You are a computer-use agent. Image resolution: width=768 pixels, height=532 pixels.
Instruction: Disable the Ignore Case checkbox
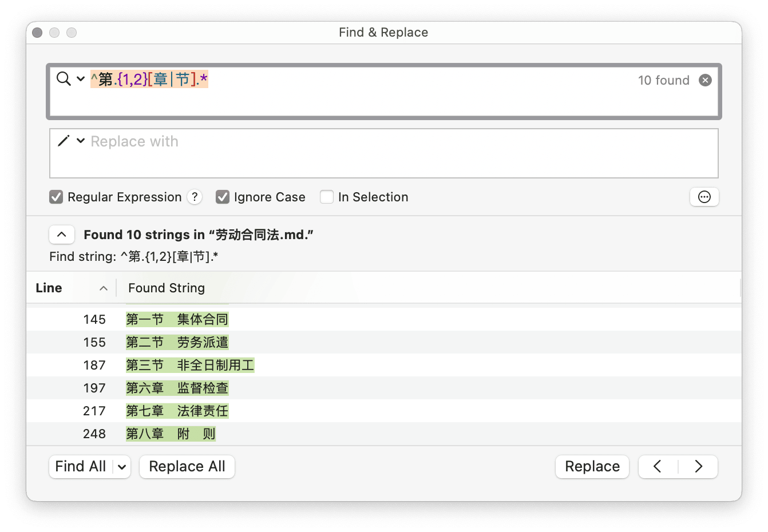(223, 197)
